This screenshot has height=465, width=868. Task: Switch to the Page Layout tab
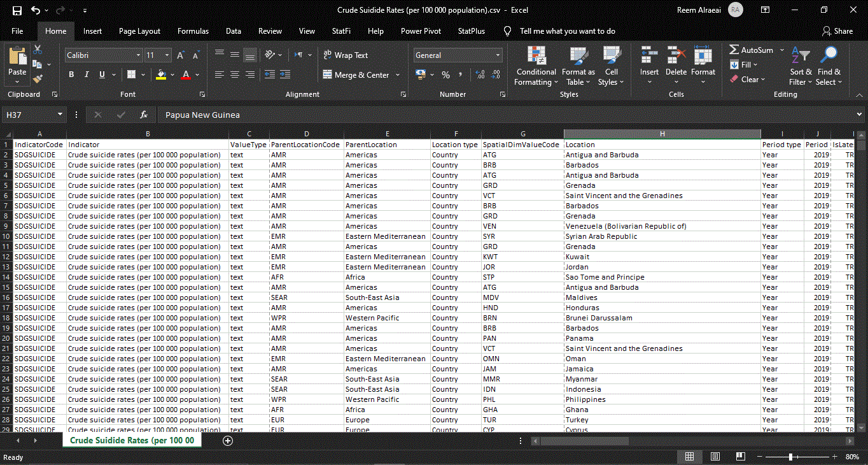point(139,31)
